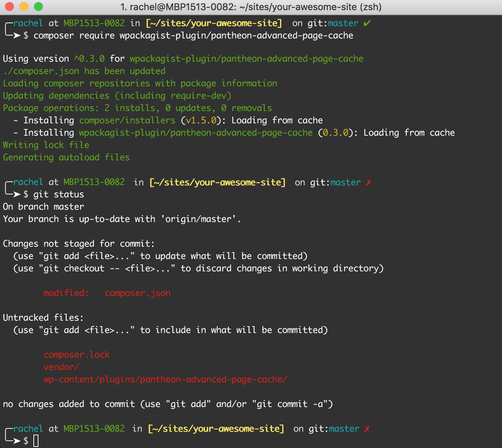Click the modified composer.json file name
This screenshot has width=502, height=448.
tap(137, 293)
